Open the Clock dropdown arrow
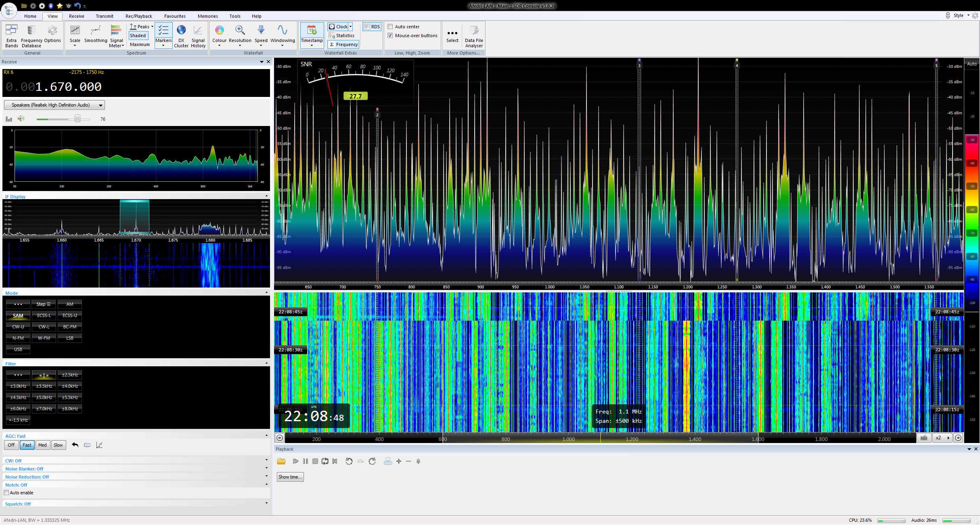Screen dimensions: 980x525 (351, 27)
